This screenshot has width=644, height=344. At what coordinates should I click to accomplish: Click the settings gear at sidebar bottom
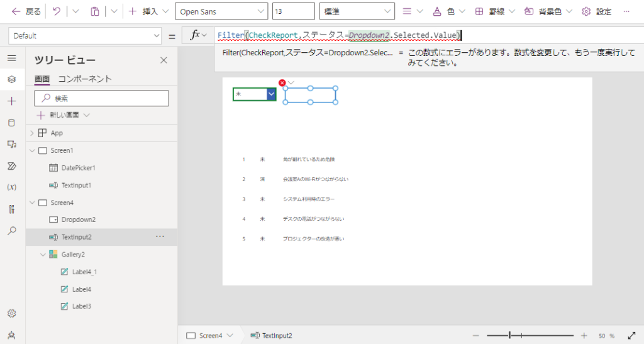[x=12, y=313]
